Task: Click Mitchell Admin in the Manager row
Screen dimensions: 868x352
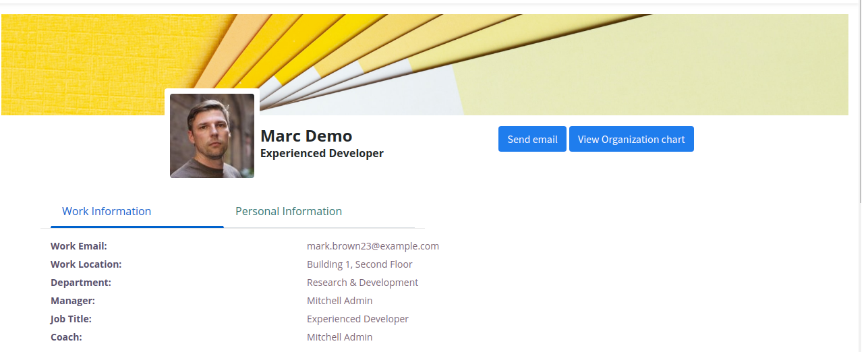Action: [x=339, y=301]
